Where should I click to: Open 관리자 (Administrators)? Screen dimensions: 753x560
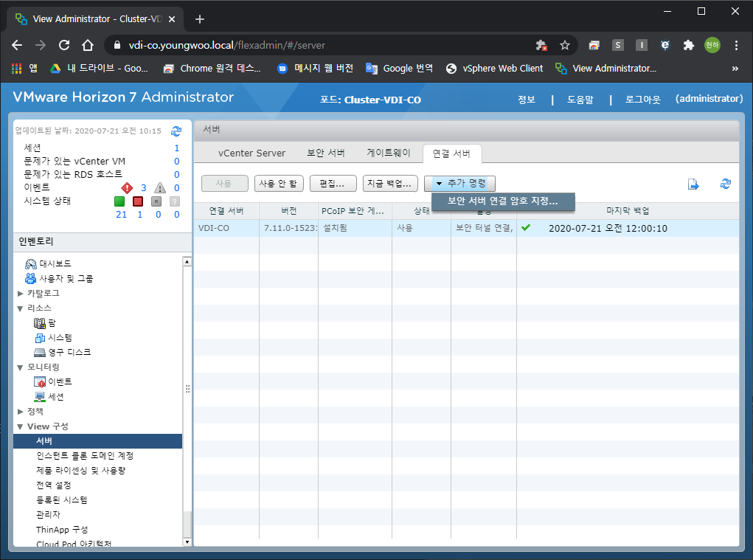[x=49, y=515]
